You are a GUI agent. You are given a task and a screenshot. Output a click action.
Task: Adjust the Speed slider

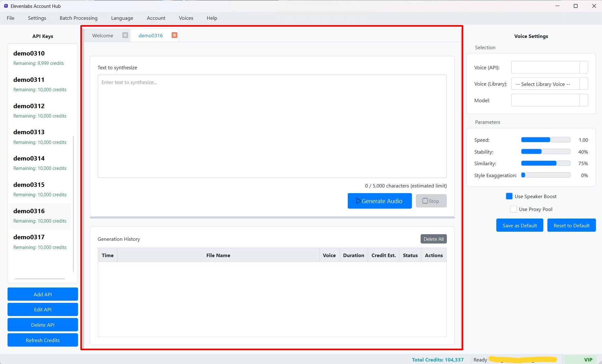(546, 140)
